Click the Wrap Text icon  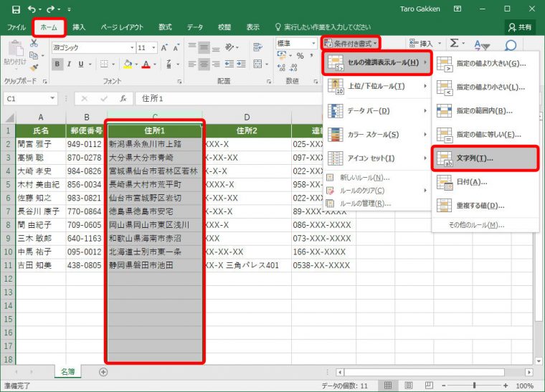coord(257,47)
